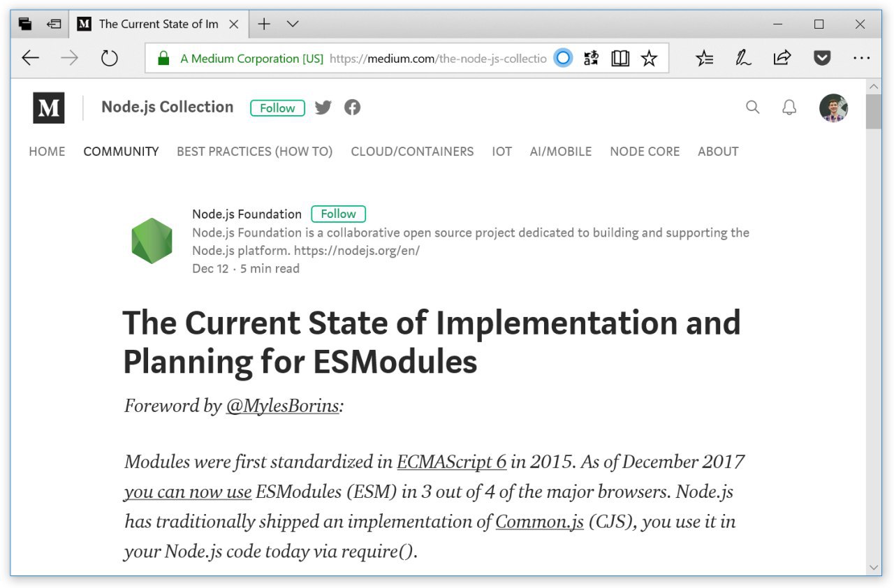
Task: Open the ABOUT section
Action: click(x=718, y=152)
